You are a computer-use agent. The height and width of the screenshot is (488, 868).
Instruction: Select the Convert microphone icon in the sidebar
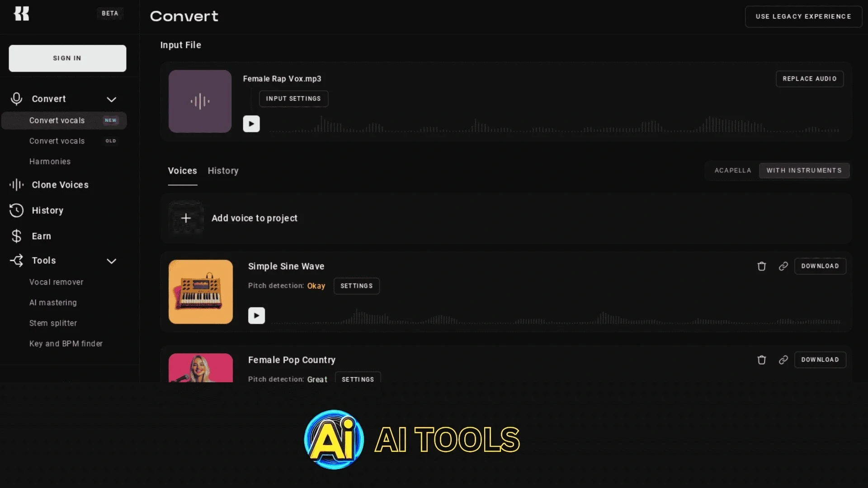(x=16, y=99)
